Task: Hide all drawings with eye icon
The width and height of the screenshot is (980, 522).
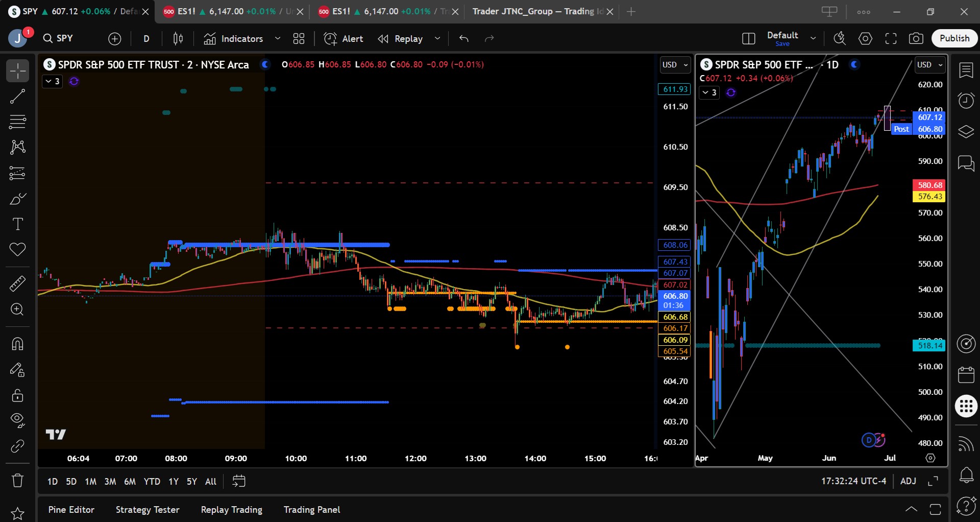Action: [17, 420]
